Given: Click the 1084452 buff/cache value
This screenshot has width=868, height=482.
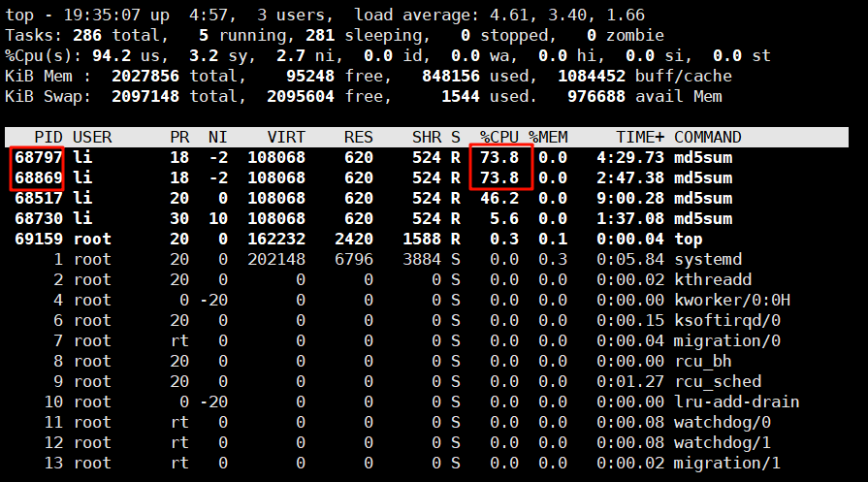Looking at the screenshot, I should click(592, 77).
